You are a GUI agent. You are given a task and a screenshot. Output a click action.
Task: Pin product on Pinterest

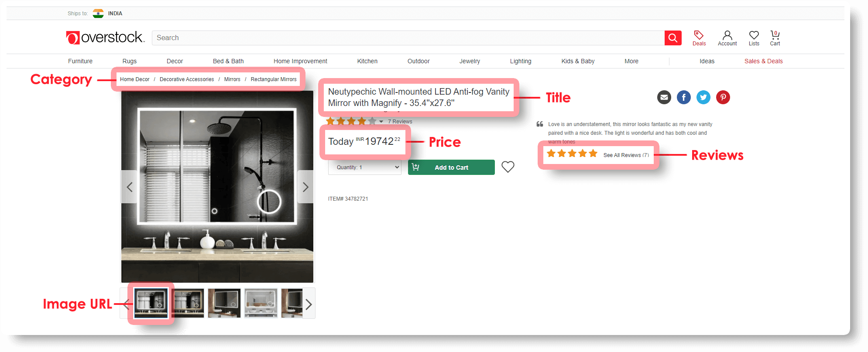click(723, 97)
